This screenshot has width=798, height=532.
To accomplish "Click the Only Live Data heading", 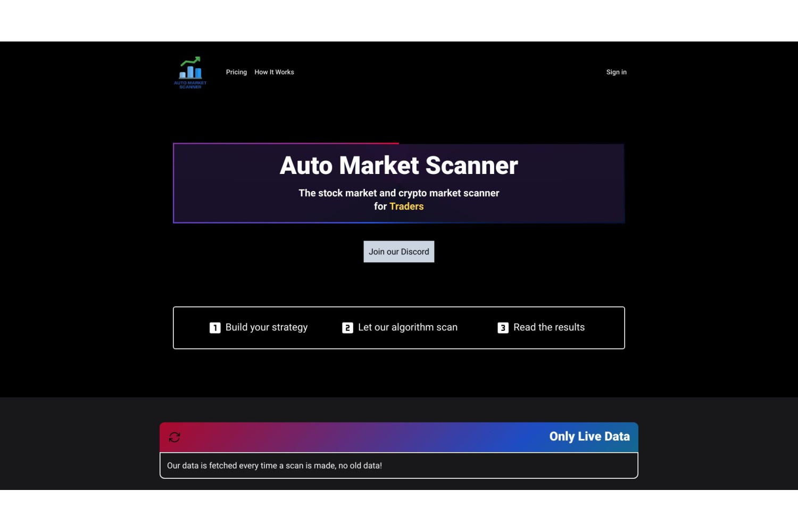I will (x=589, y=436).
